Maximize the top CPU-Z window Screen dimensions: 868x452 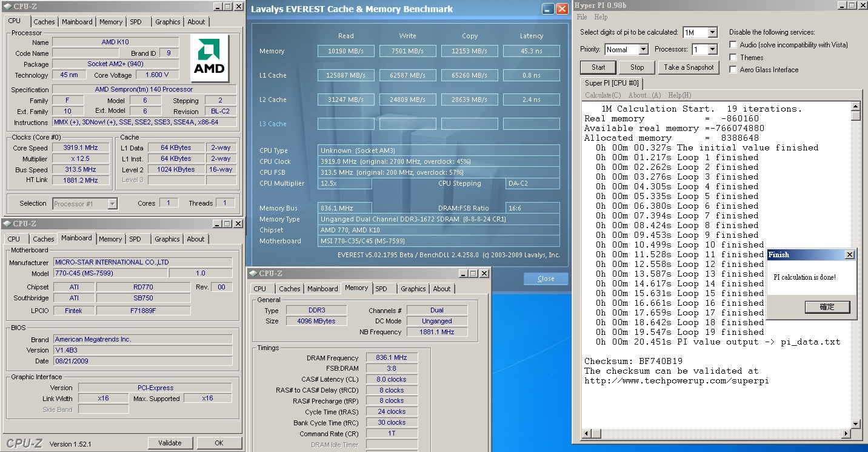point(227,7)
